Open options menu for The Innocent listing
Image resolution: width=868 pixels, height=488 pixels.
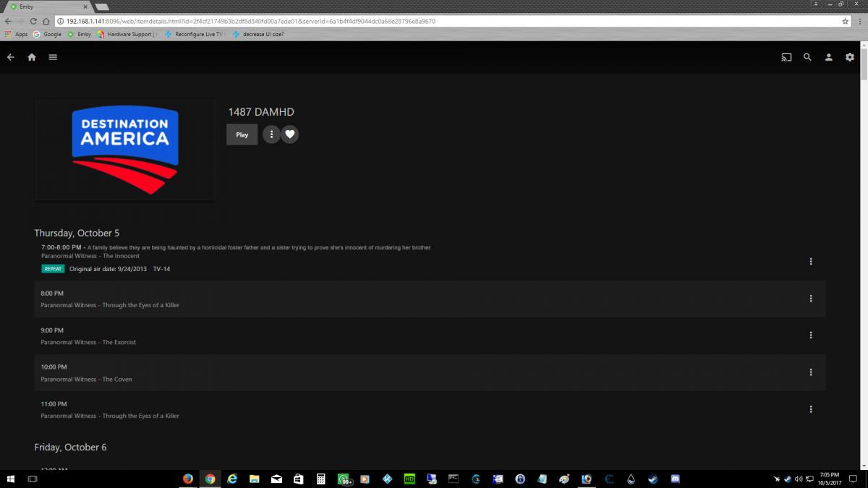(811, 261)
